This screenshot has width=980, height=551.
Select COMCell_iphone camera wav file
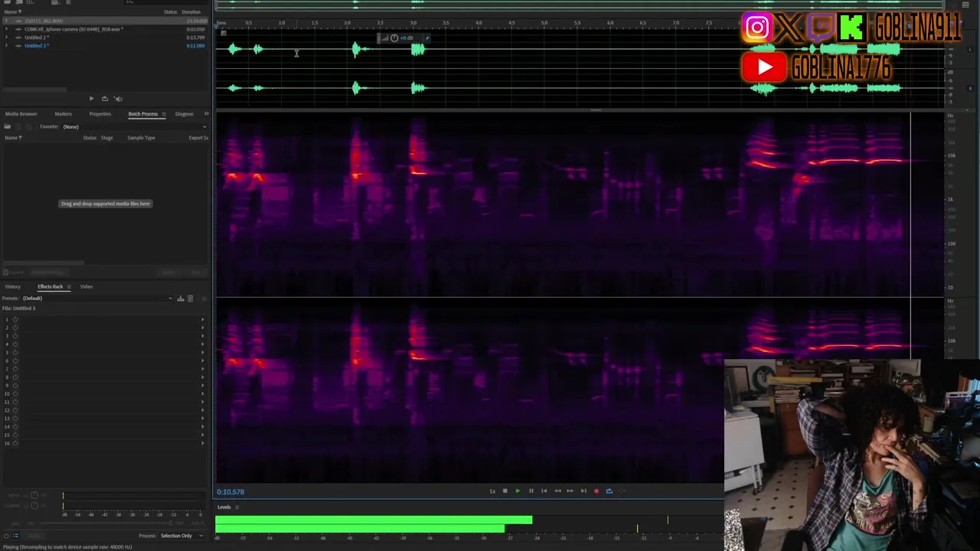coord(73,29)
